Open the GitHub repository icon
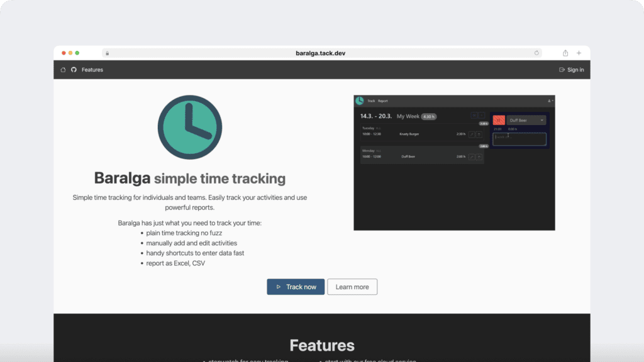 coord(73,70)
